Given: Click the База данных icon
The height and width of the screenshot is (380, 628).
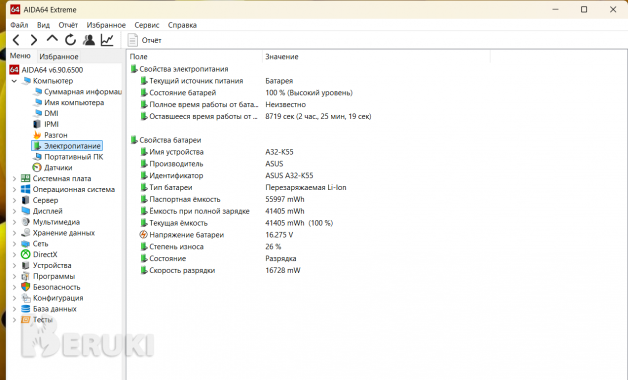Looking at the screenshot, I should click(x=26, y=308).
